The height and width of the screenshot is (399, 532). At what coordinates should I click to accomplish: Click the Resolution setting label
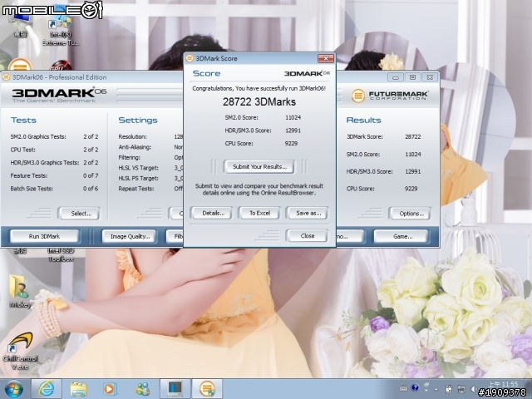pyautogui.click(x=132, y=136)
